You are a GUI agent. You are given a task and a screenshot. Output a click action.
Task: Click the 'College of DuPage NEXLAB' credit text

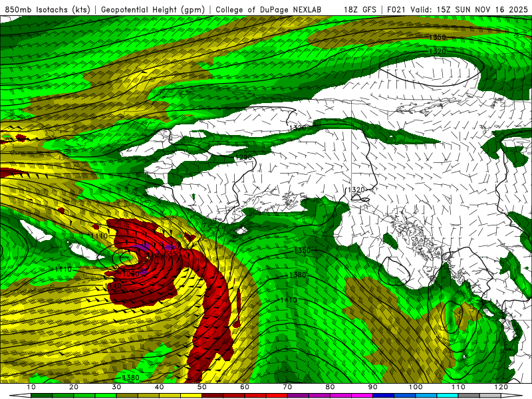point(269,9)
